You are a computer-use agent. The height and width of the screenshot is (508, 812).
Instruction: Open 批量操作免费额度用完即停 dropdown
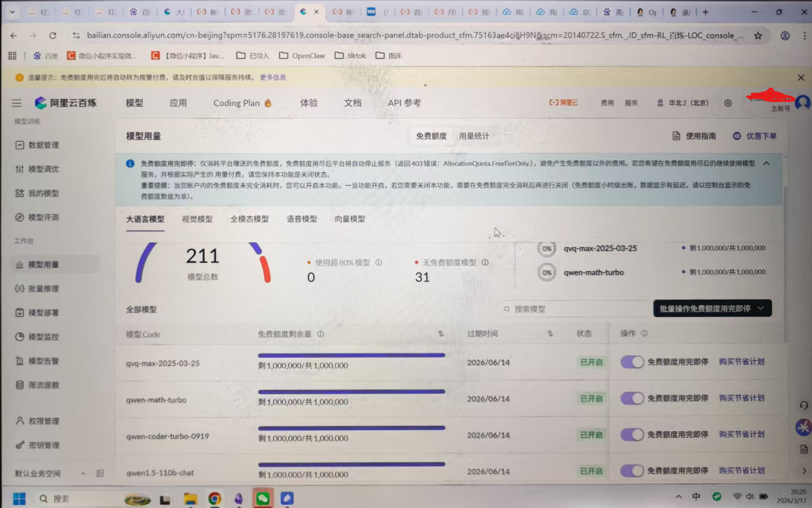712,309
